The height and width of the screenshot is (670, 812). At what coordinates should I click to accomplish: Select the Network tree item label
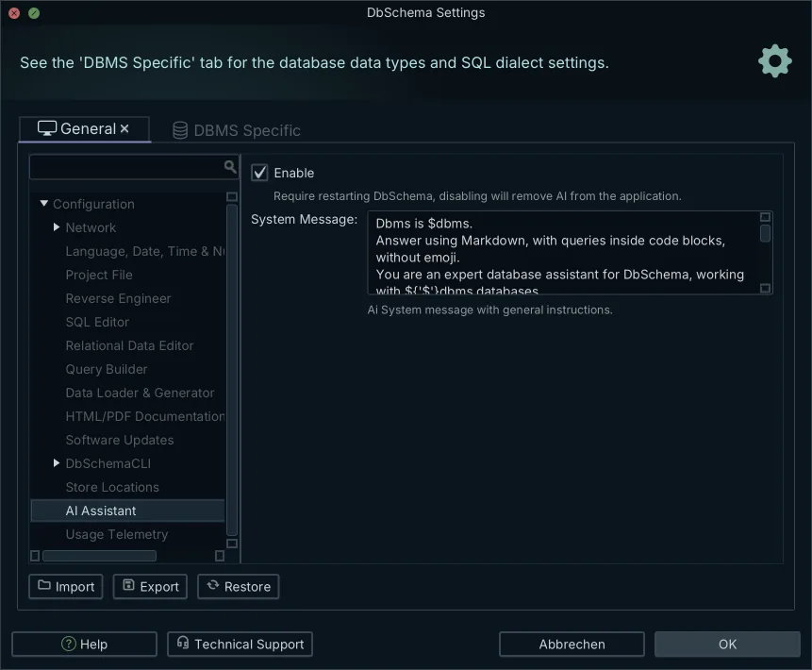[91, 227]
